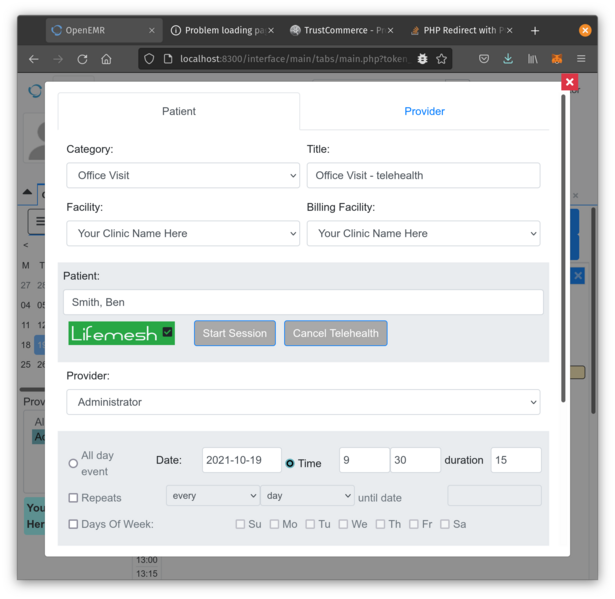Bookmark this page with star icon
This screenshot has height=599, width=615.
441,59
